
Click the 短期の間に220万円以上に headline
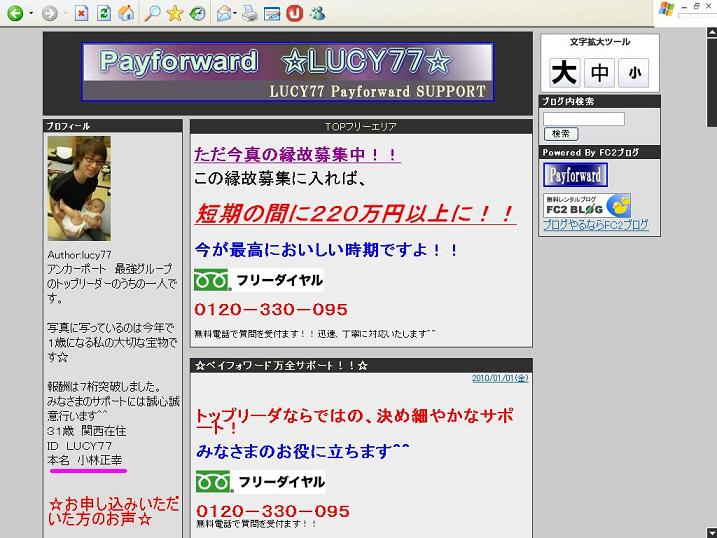coord(356,213)
